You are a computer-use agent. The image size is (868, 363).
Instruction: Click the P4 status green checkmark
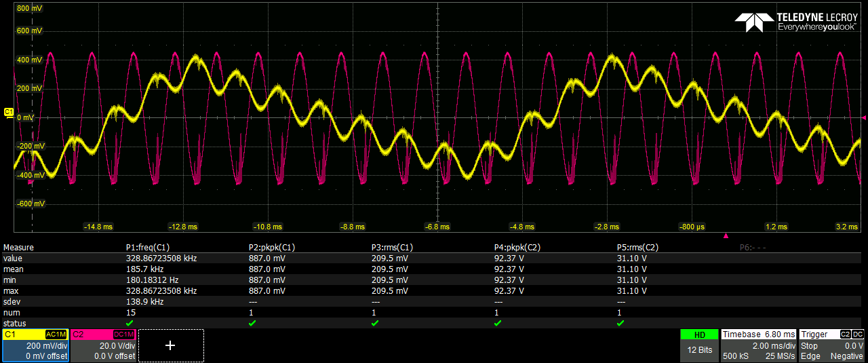[x=498, y=324]
